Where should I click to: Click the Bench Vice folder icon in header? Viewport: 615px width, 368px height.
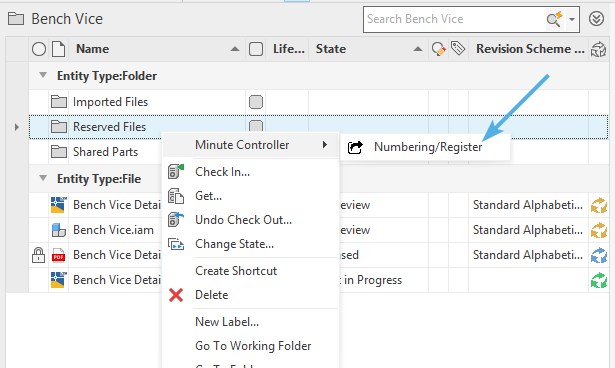[16, 18]
